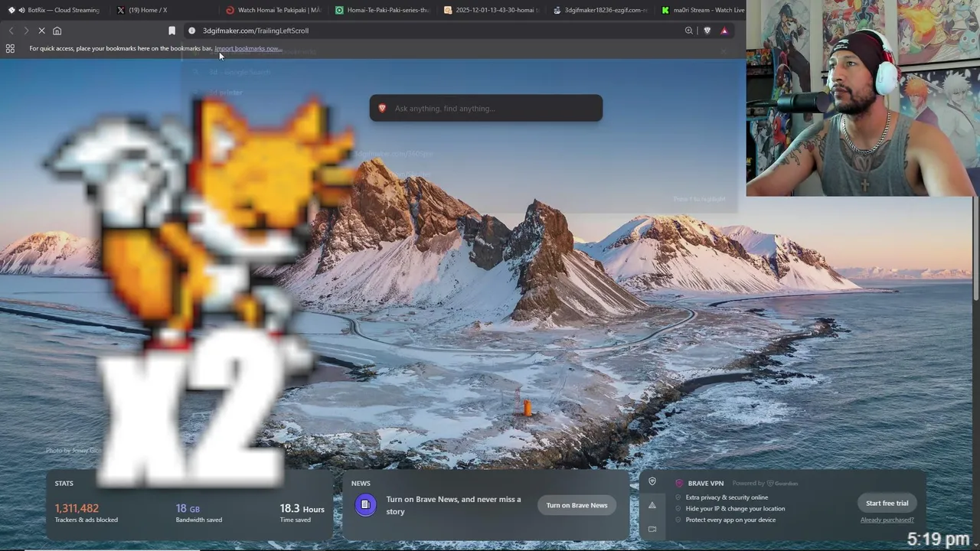Click the 18.3 Hours time saved stat

coord(302,513)
